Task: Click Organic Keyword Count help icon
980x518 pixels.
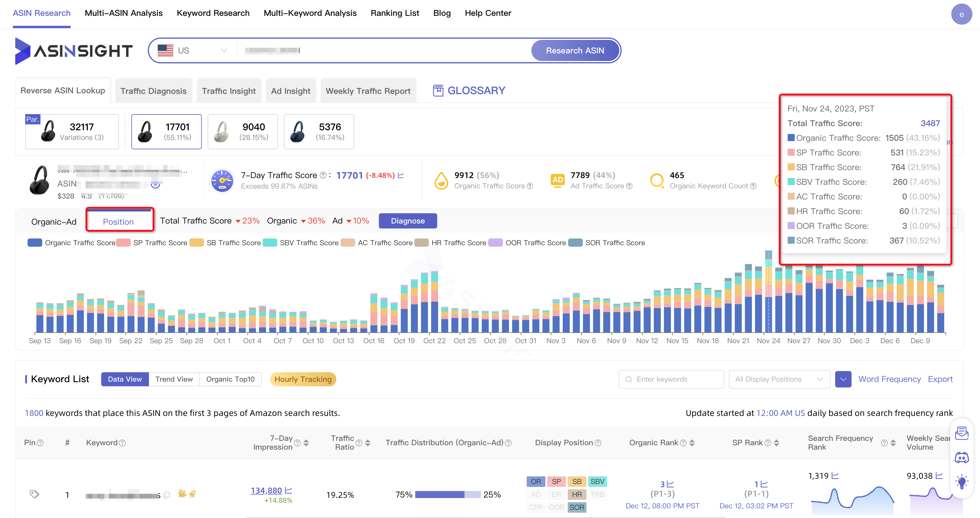Action: (753, 186)
